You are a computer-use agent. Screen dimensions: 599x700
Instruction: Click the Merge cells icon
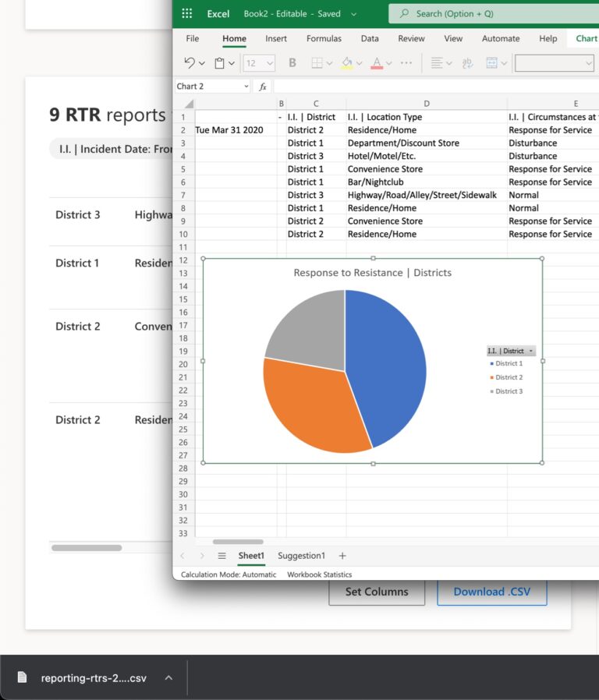[x=492, y=63]
